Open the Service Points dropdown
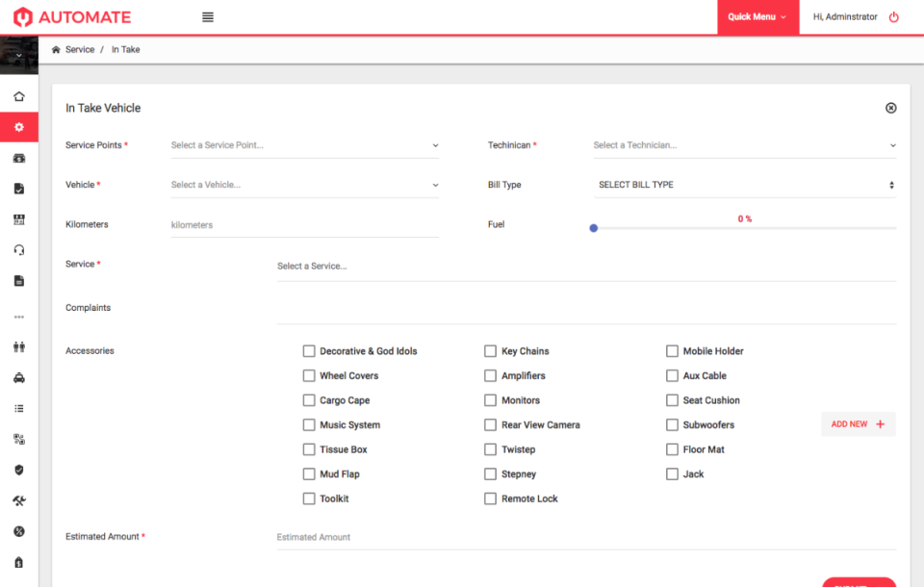Screen dimensions: 924x587 (x=304, y=144)
